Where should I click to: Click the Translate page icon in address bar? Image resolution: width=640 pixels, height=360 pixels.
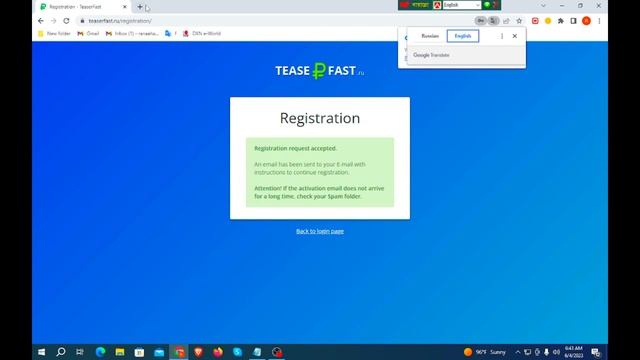tap(493, 21)
